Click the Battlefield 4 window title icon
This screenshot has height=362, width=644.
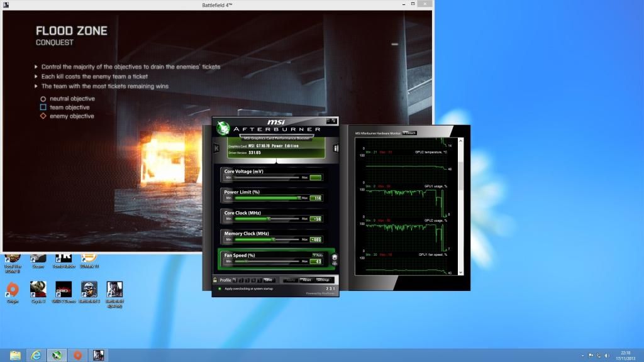(6, 5)
